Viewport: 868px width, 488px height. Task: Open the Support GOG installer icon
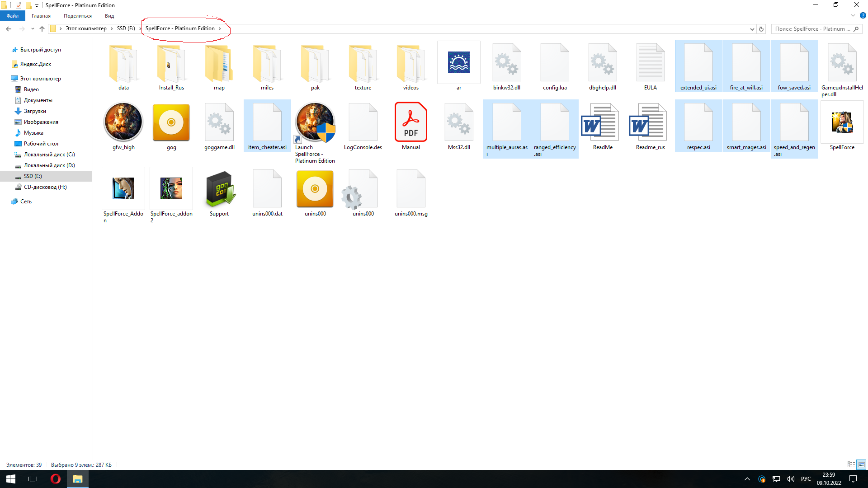pyautogui.click(x=219, y=189)
